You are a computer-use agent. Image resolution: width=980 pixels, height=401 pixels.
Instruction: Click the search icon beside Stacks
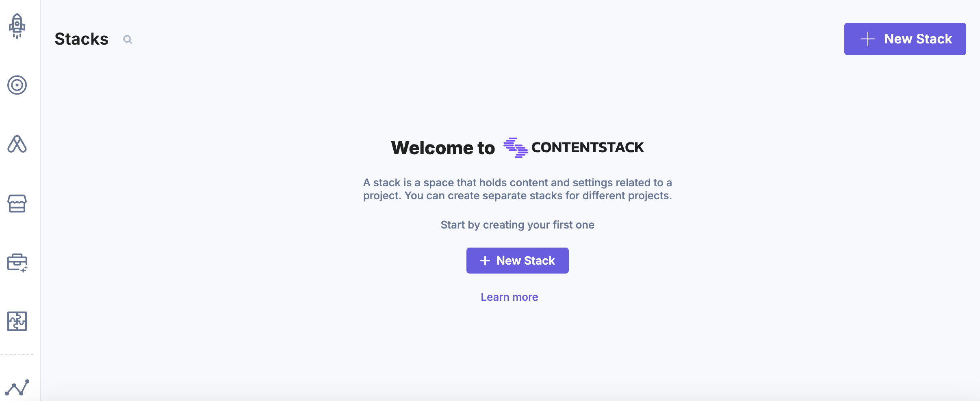click(x=128, y=39)
